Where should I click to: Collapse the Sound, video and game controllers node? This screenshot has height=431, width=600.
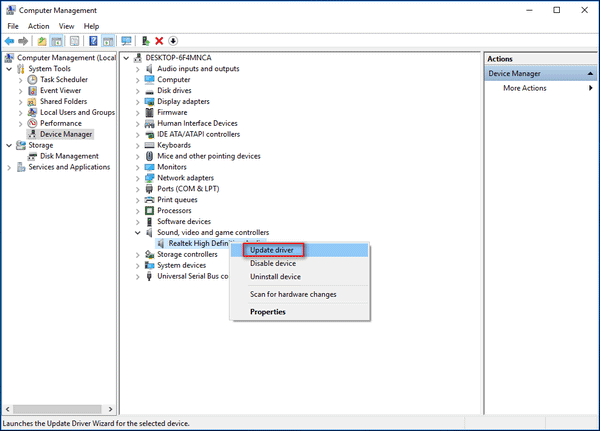137,232
